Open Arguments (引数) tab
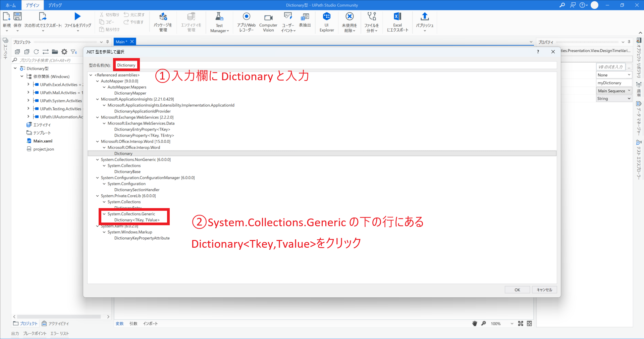 pyautogui.click(x=133, y=324)
